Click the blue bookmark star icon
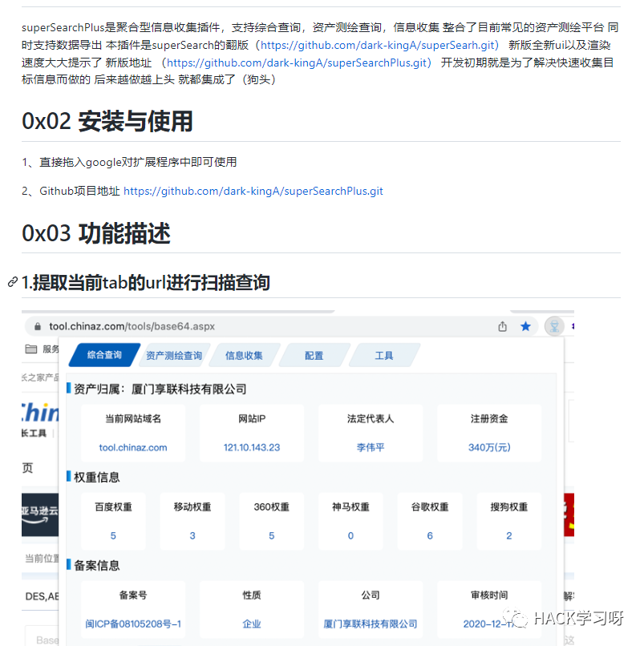Viewport: 644px width, 646px height. (x=525, y=326)
